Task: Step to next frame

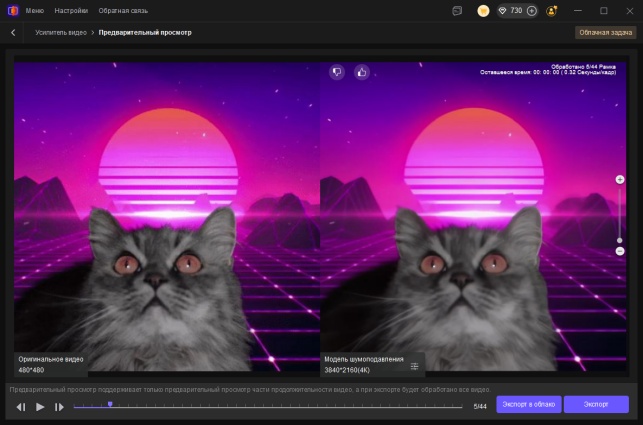Action: click(59, 407)
